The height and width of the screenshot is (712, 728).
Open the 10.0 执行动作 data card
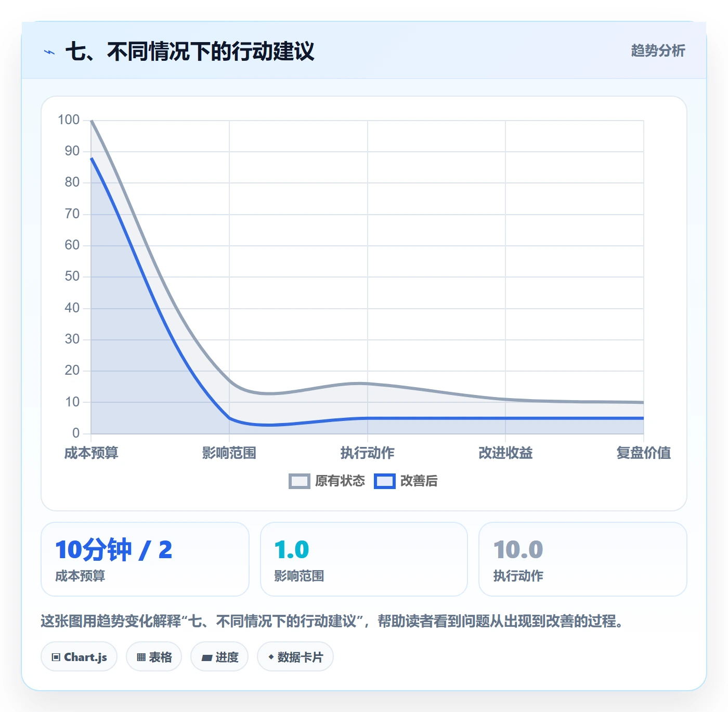[583, 559]
